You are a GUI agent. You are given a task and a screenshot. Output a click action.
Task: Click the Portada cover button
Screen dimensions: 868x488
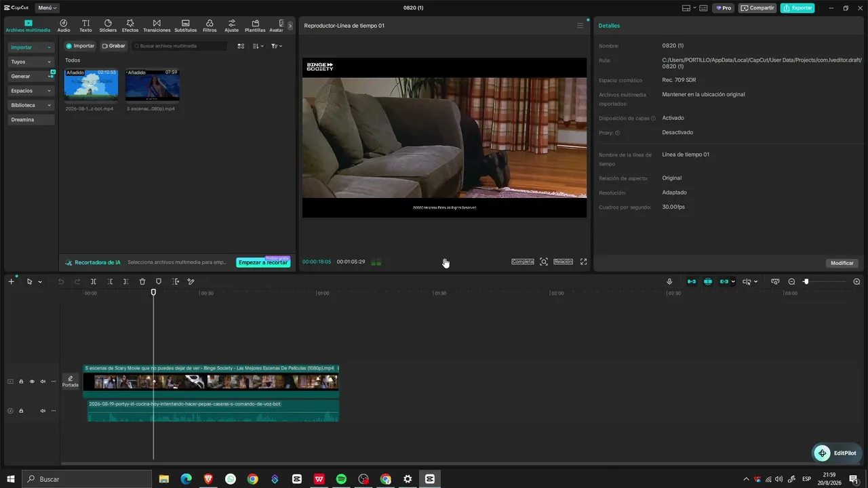click(71, 382)
